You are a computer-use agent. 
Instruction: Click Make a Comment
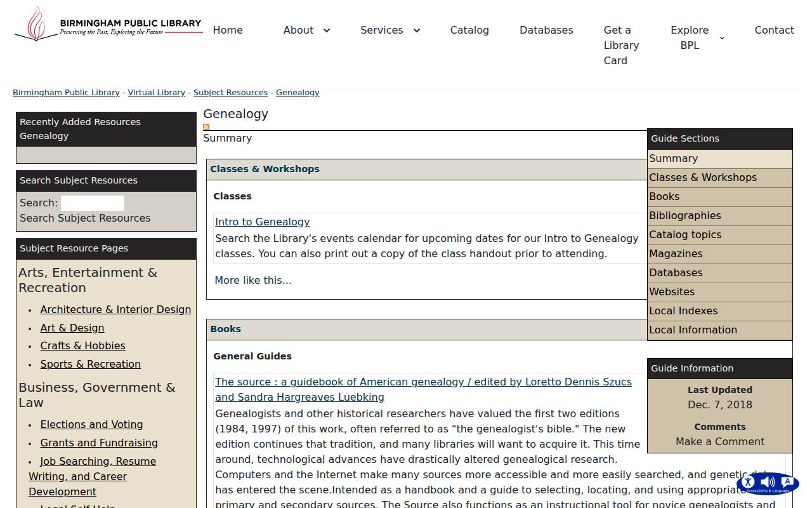point(720,441)
